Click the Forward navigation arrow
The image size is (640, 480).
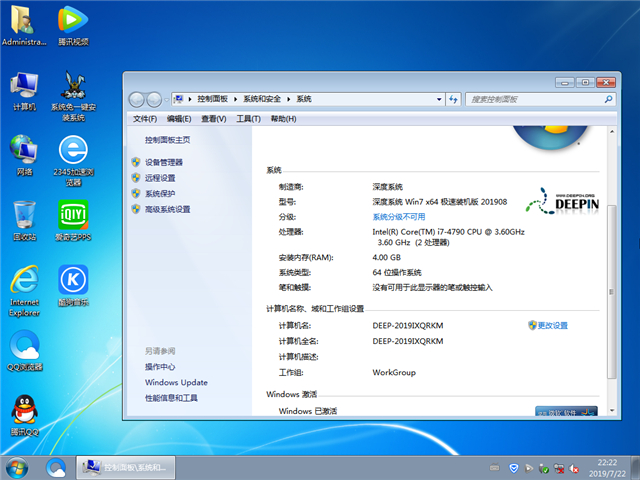[x=154, y=99]
